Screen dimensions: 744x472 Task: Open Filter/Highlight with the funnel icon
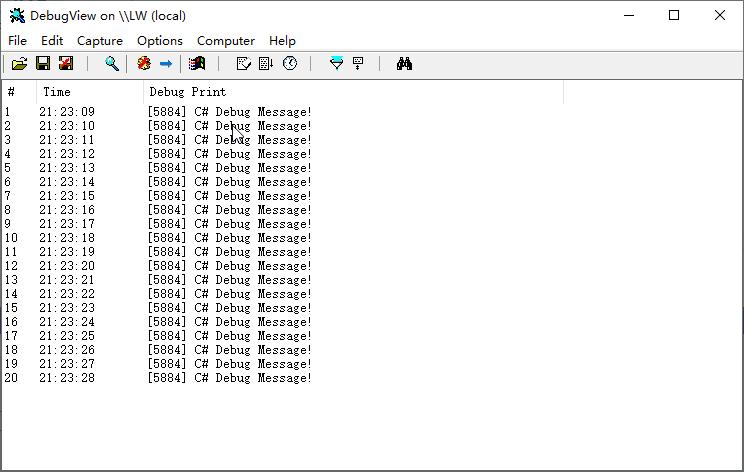coord(336,64)
